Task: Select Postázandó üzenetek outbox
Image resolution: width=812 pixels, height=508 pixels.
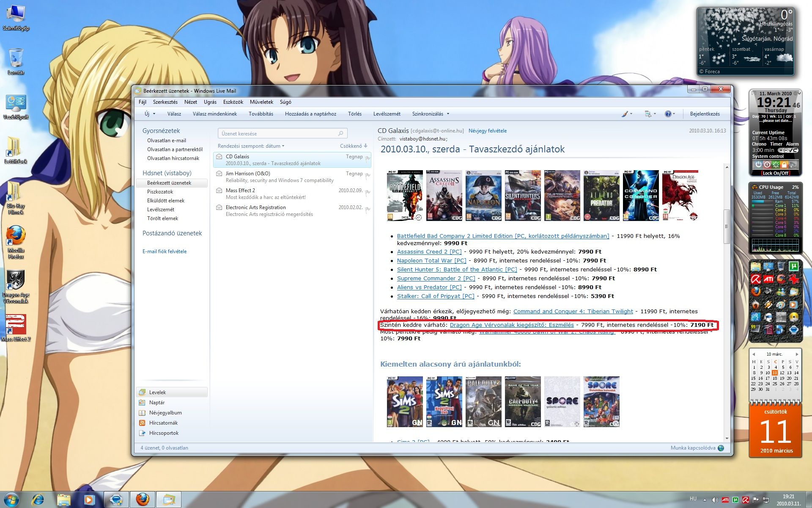Action: (x=172, y=233)
